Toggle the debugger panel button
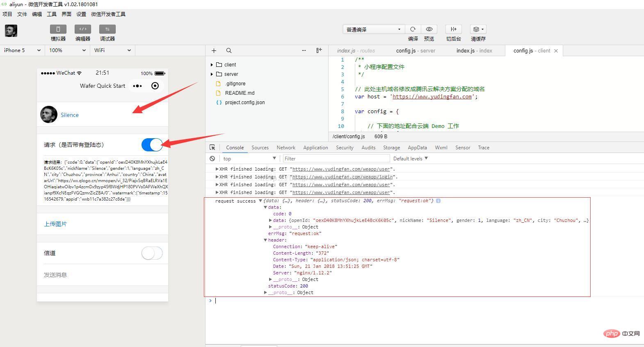This screenshot has height=347, width=644. pos(107,29)
